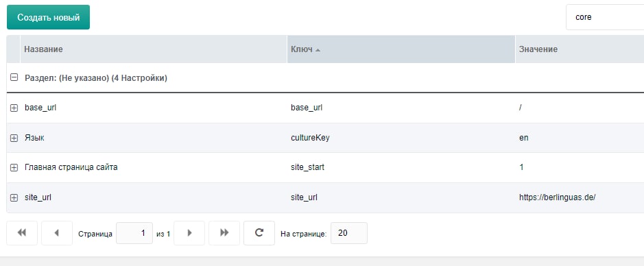Expand the Язык setting row
This screenshot has width=644, height=266.
pyautogui.click(x=14, y=138)
